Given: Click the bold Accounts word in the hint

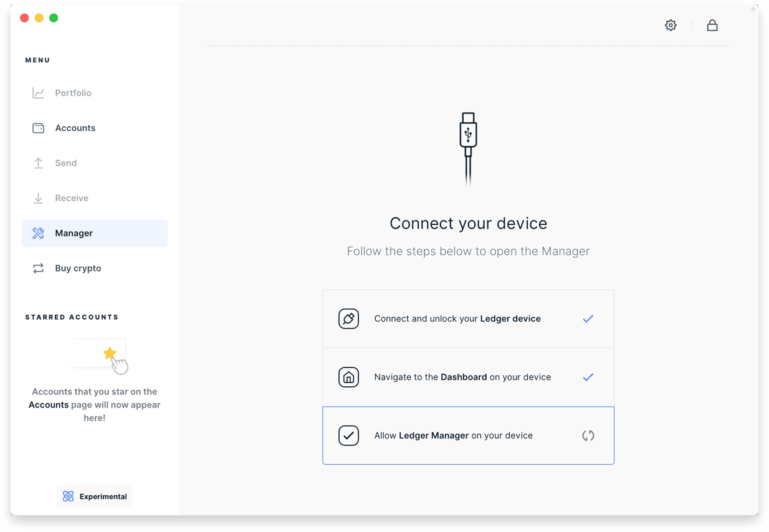Looking at the screenshot, I should [x=49, y=405].
